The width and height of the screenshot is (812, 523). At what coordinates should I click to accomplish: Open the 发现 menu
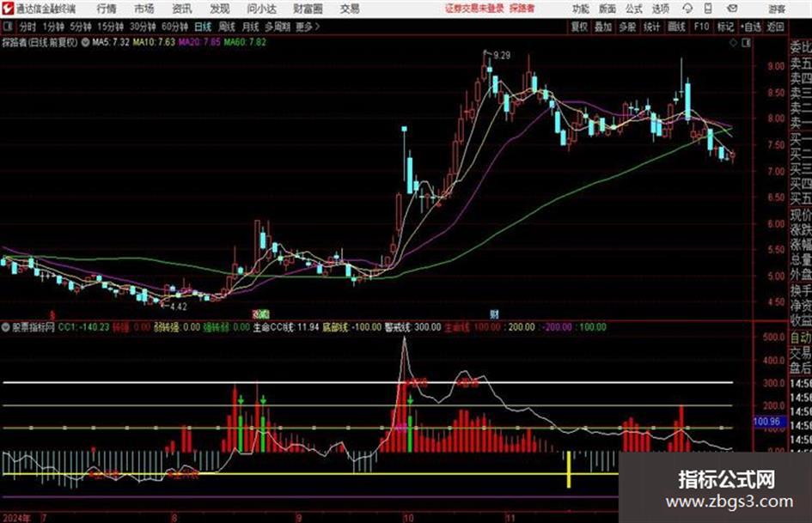pyautogui.click(x=219, y=9)
